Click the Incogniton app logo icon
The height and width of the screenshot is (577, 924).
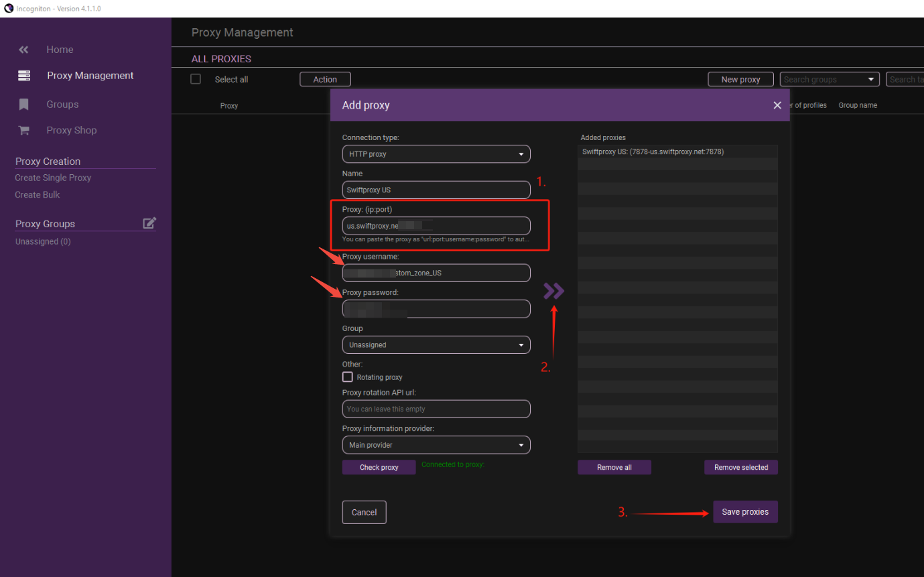[x=8, y=9]
